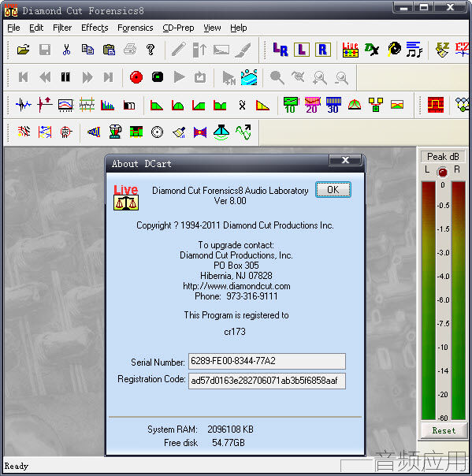
Task: Click the Cut scissors icon
Action: click(x=66, y=50)
